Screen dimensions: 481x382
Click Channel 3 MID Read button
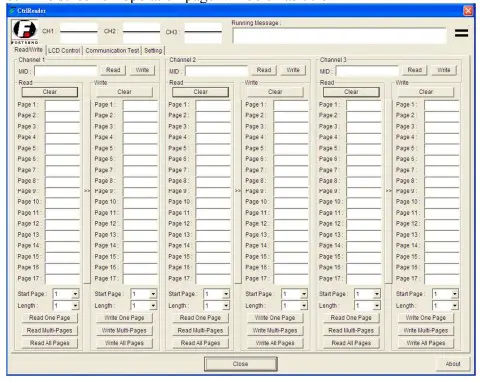click(415, 70)
